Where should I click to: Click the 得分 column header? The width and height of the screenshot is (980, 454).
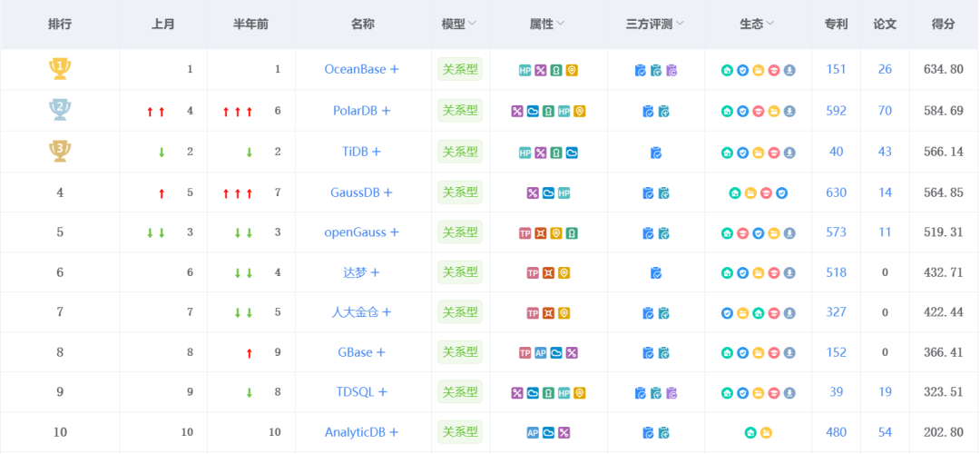click(x=943, y=25)
